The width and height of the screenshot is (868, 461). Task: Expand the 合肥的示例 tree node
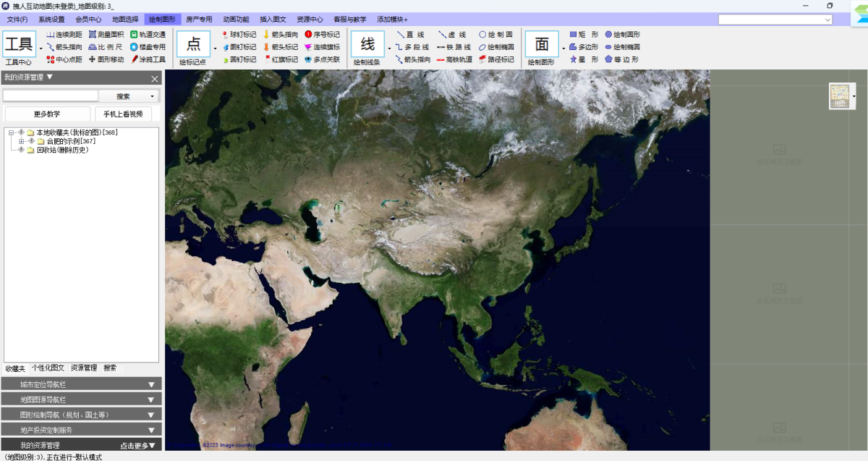(x=22, y=141)
